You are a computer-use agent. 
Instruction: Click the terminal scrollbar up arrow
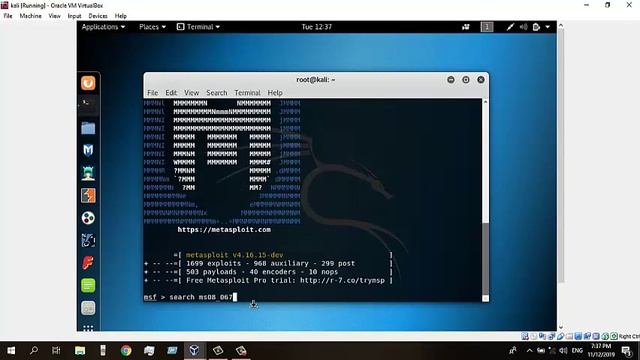485,102
